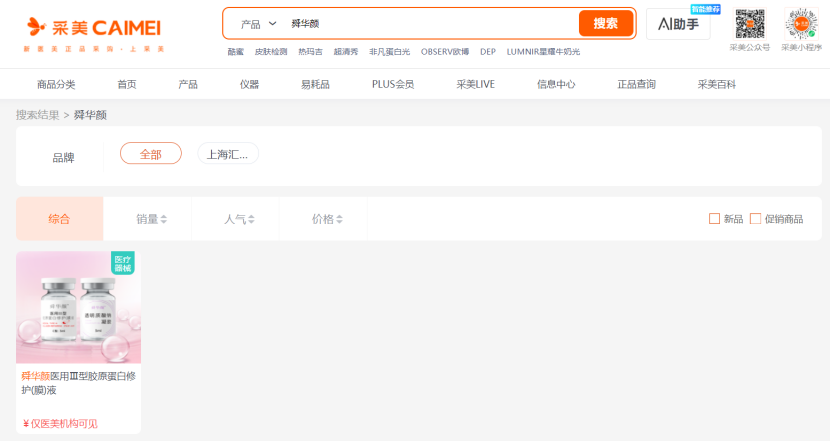Open 商品分类 menu

56,84
